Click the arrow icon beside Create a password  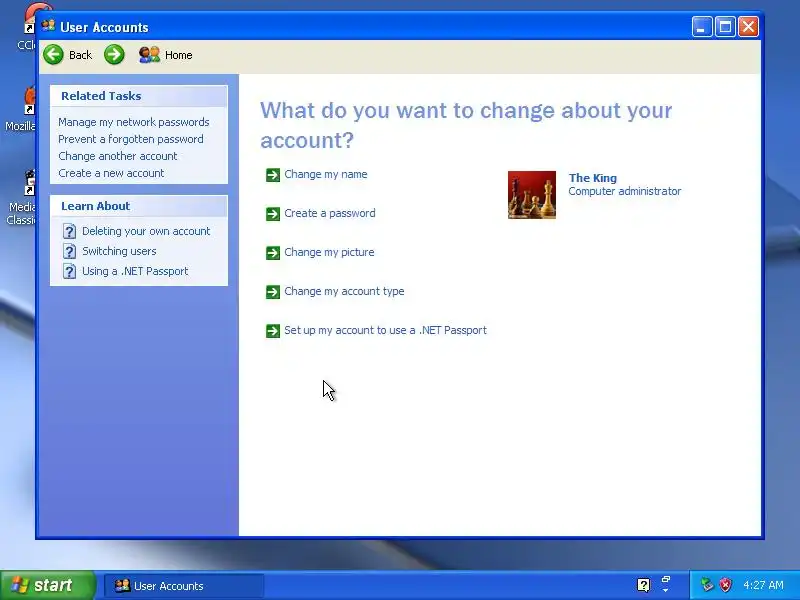coord(273,214)
